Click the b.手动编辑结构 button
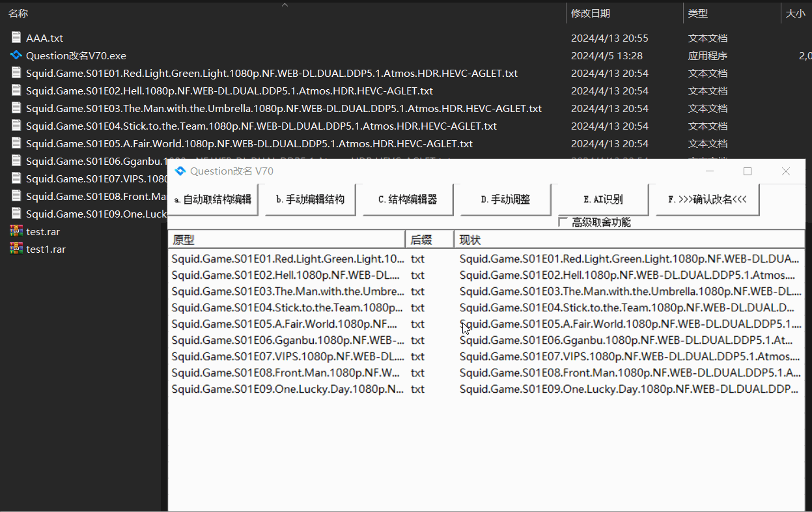812x512 pixels. (310, 199)
